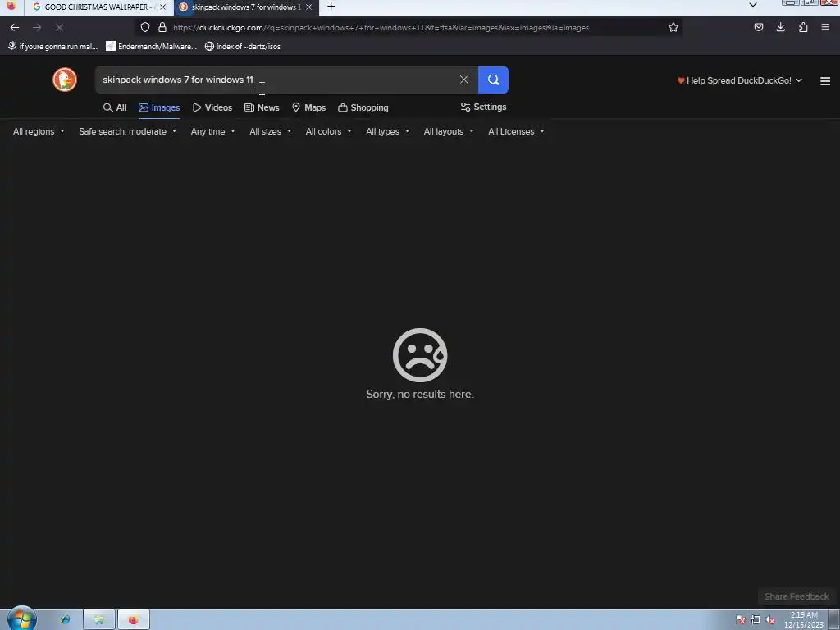Click the blue search magnifier button
The height and width of the screenshot is (630, 840).
[x=493, y=80]
